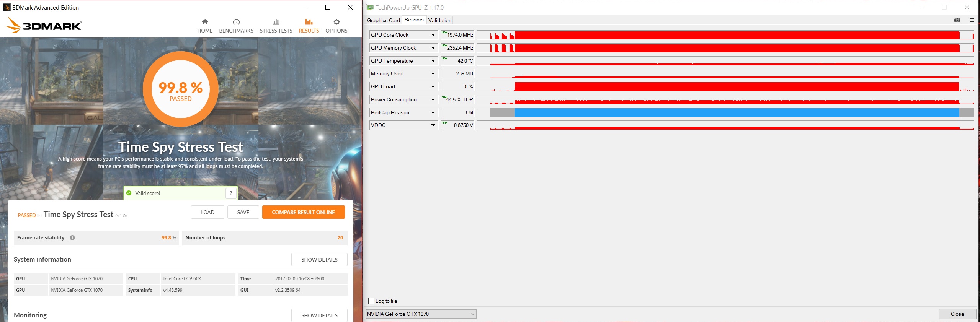Viewport: 980px width, 322px height.
Task: Click the 99.8% passed score circle
Action: pyautogui.click(x=181, y=89)
